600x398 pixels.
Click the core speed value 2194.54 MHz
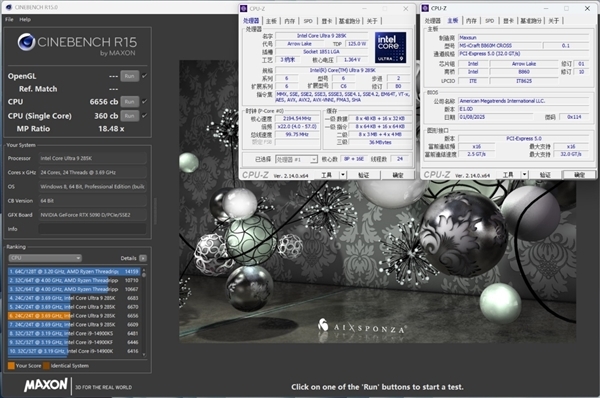point(297,119)
